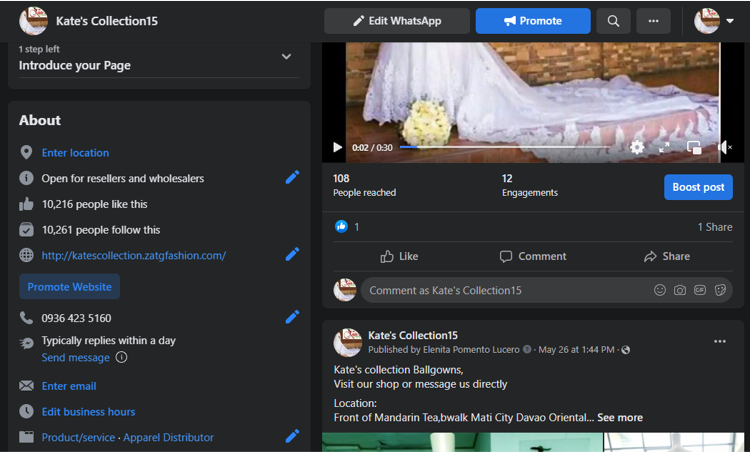
Task: Click the 10,261 people follow this text
Action: click(101, 230)
